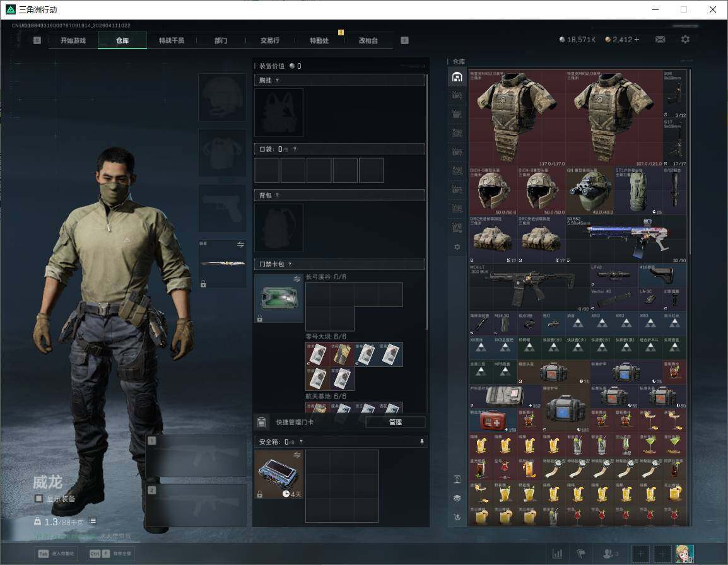Select the empty body armor slot
Screen dimensions: 728x565
pyautogui.click(x=223, y=153)
